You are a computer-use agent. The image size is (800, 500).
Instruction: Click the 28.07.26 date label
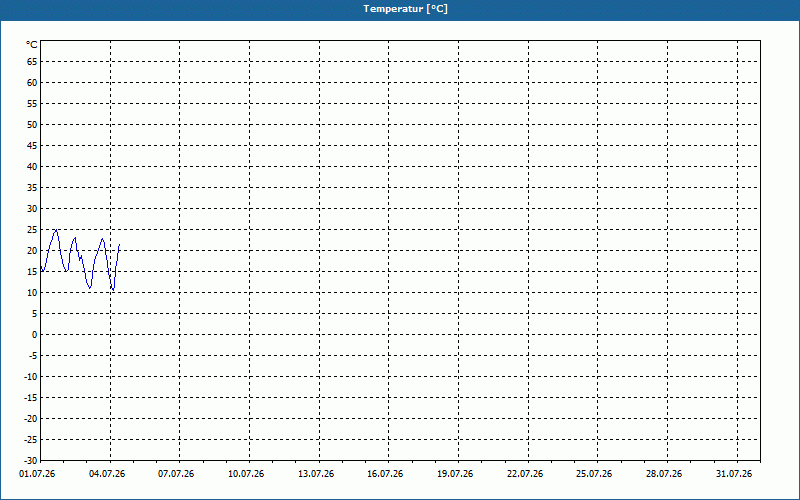point(664,474)
